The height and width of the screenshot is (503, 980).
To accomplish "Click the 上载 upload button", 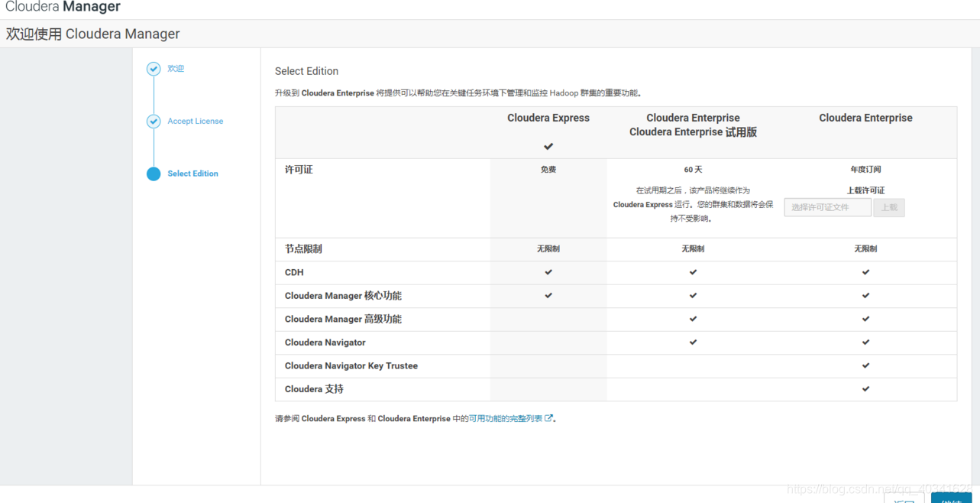I will (x=889, y=207).
